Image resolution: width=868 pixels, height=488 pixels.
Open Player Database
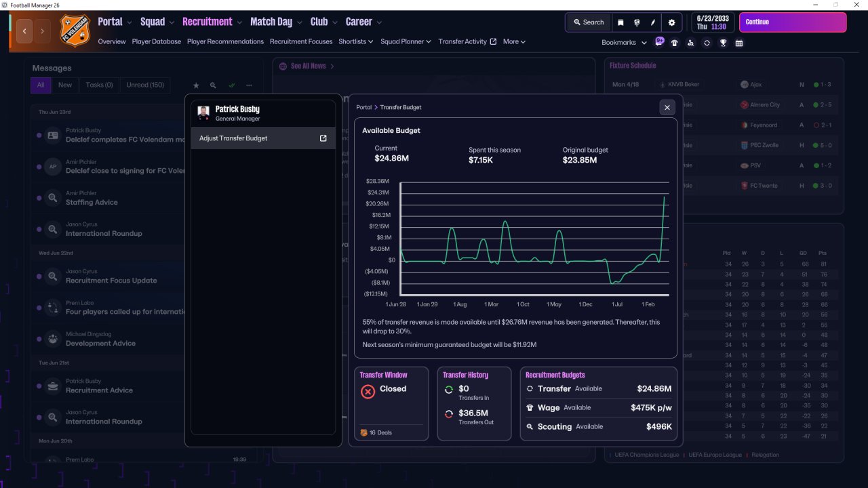coord(157,41)
